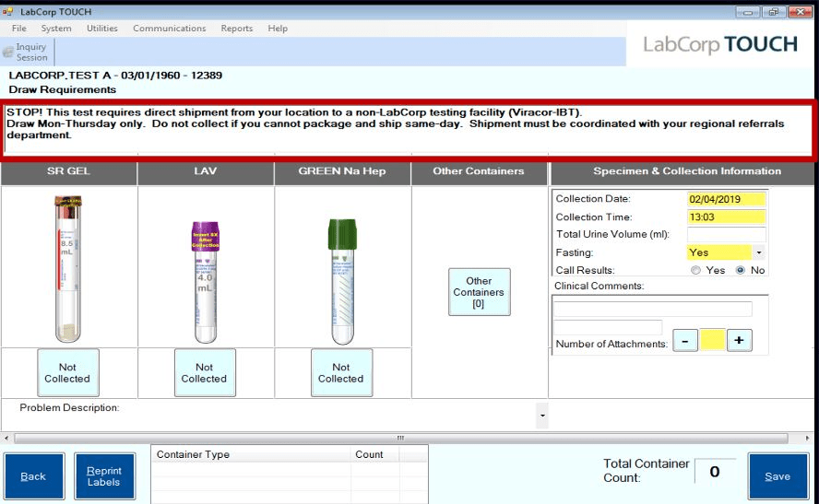This screenshot has width=819, height=504.
Task: Open the Reports menu
Action: click(x=237, y=29)
